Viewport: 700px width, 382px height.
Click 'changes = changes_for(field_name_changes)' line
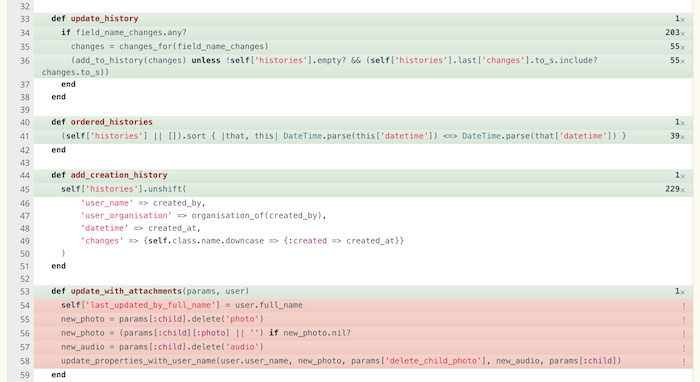(363, 46)
